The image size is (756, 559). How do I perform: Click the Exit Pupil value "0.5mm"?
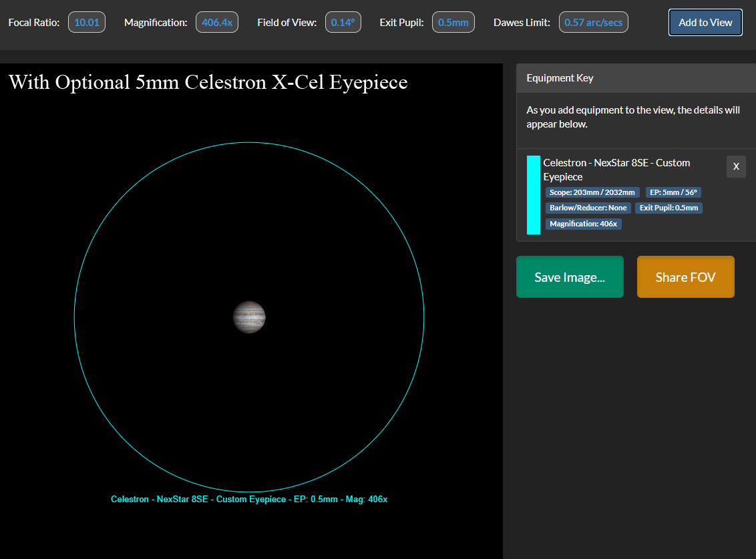(453, 21)
